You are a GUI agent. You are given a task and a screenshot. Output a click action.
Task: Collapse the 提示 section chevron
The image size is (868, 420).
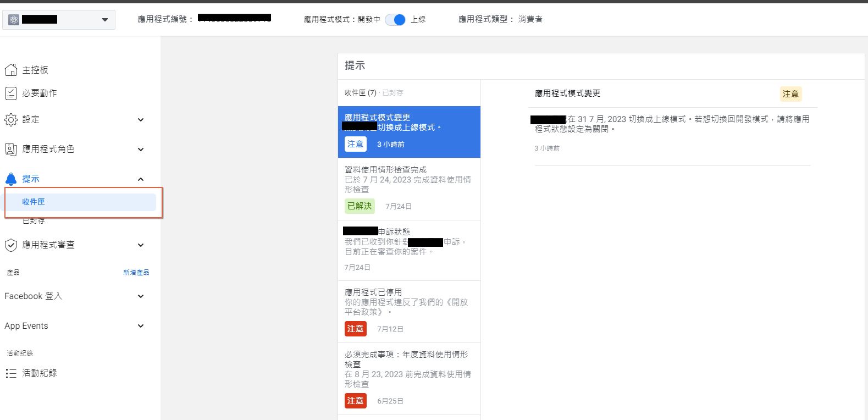(141, 179)
